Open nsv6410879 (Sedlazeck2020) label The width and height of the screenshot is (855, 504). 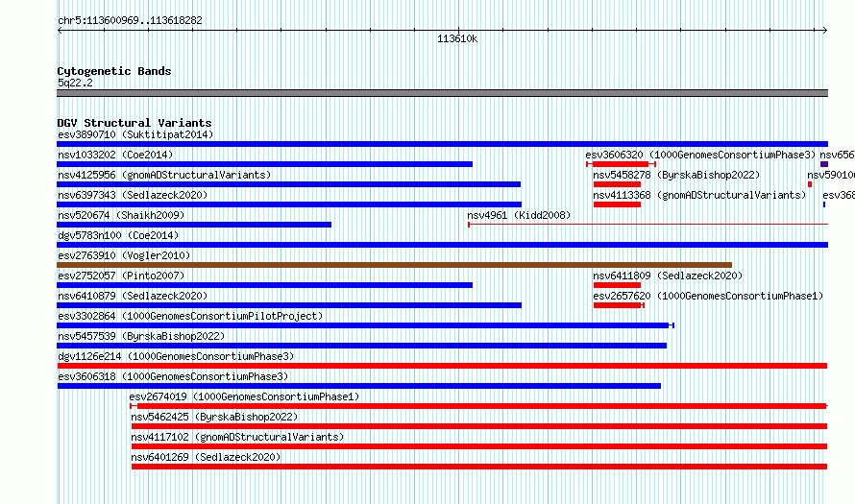(x=133, y=296)
